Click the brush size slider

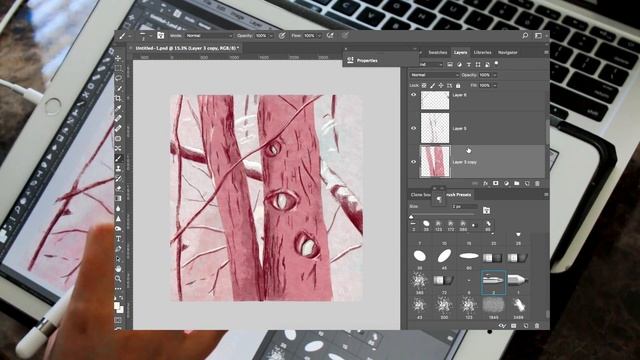tap(443, 215)
